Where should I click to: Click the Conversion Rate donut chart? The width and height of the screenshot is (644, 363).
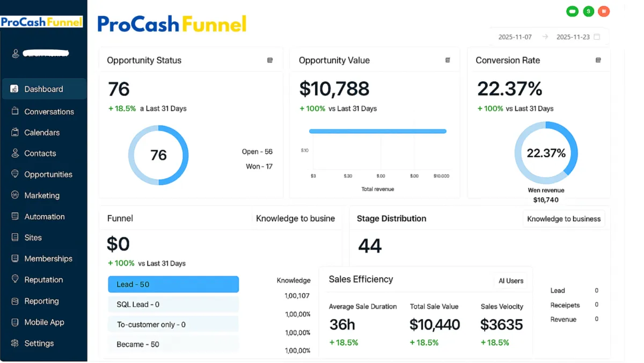546,153
